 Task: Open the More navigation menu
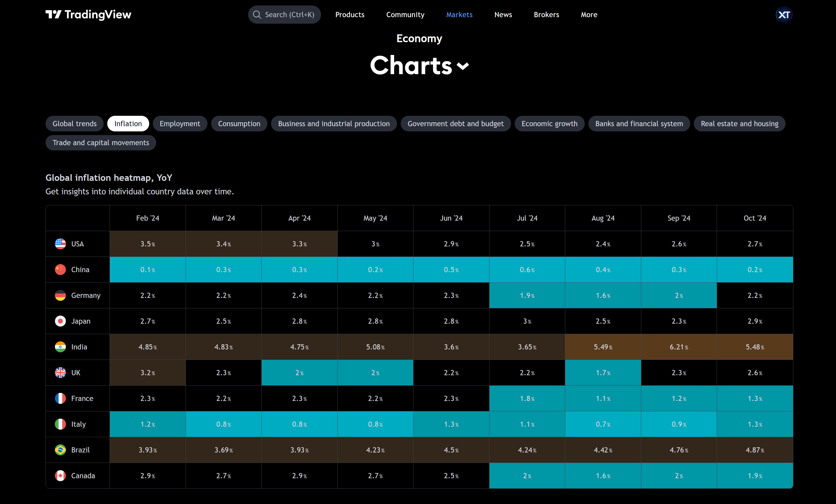coord(589,15)
